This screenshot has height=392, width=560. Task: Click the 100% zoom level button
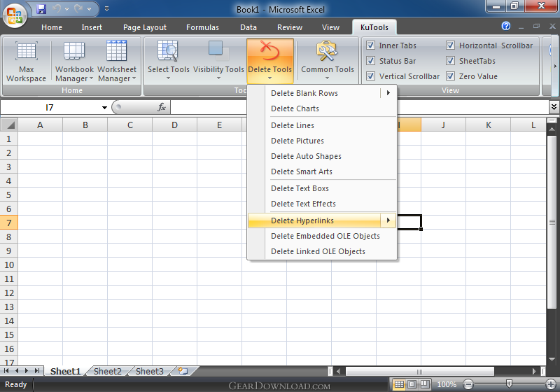[x=447, y=384]
